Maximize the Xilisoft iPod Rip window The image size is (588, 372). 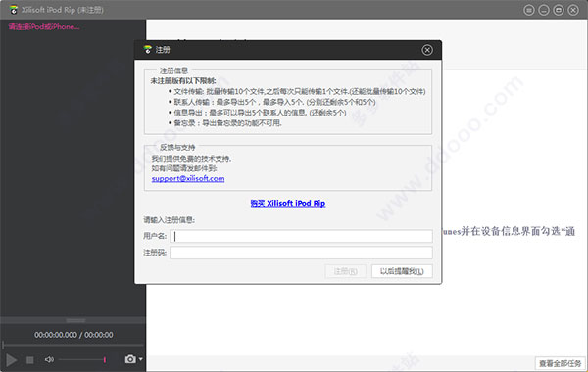tap(559, 10)
